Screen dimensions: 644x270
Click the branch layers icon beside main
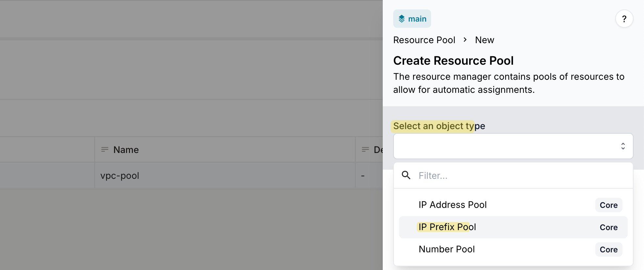(x=402, y=19)
